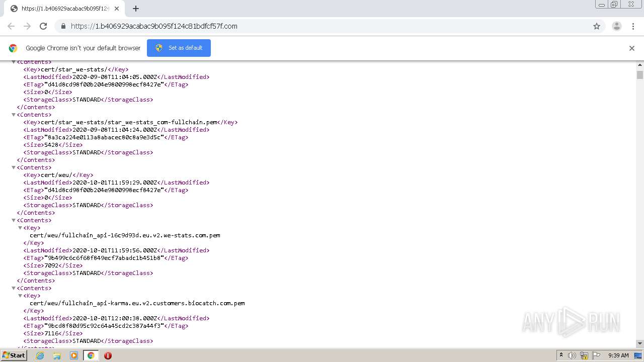Select fullchain_api-16c9d93d.eu.v2.we-stats.com.pem text

(x=125, y=235)
